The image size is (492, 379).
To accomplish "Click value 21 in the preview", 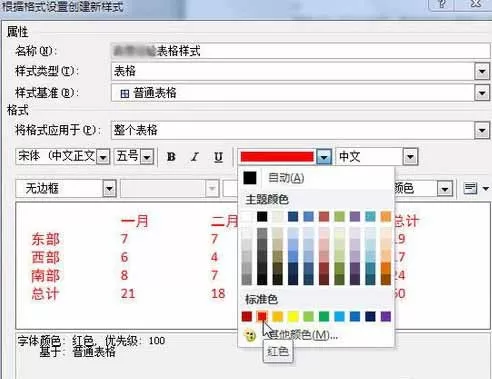I will (128, 293).
